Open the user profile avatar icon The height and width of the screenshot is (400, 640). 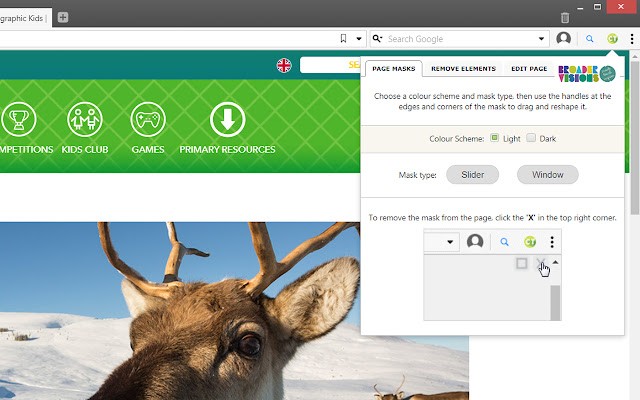(564, 39)
